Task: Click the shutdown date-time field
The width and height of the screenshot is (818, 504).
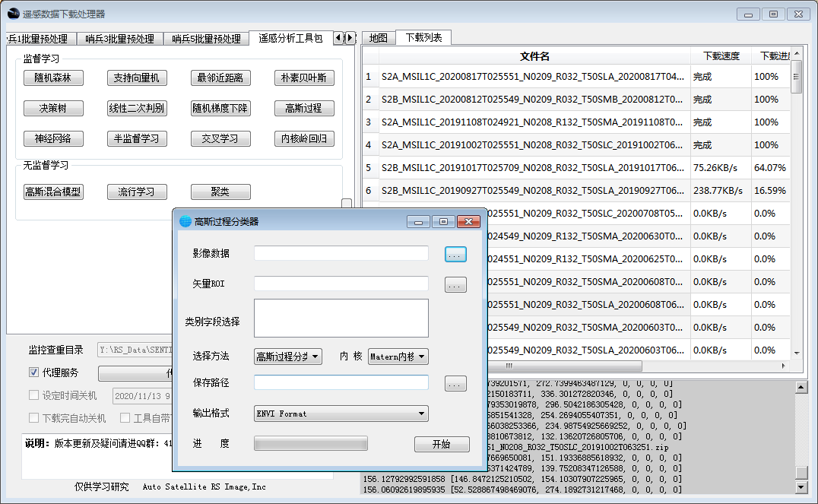Action: 142,396
